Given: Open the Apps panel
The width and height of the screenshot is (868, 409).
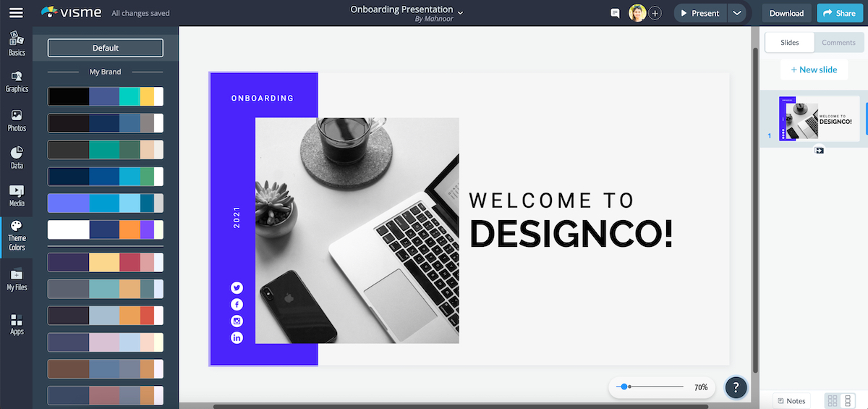Looking at the screenshot, I should coord(16,324).
